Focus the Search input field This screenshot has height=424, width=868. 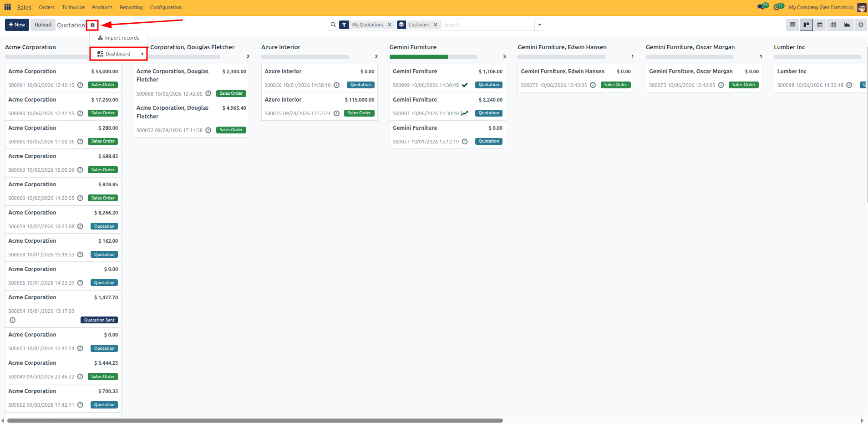click(487, 25)
